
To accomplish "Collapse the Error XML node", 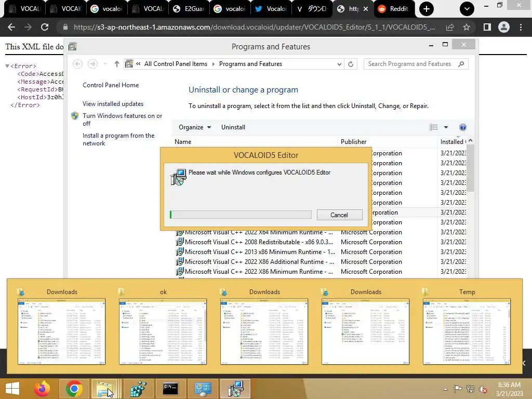I will click(7, 66).
